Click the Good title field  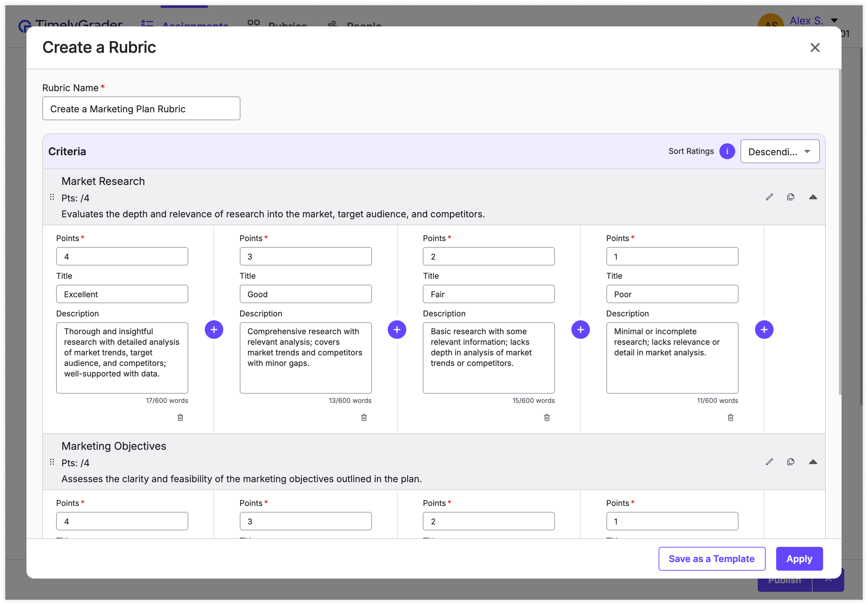click(305, 294)
